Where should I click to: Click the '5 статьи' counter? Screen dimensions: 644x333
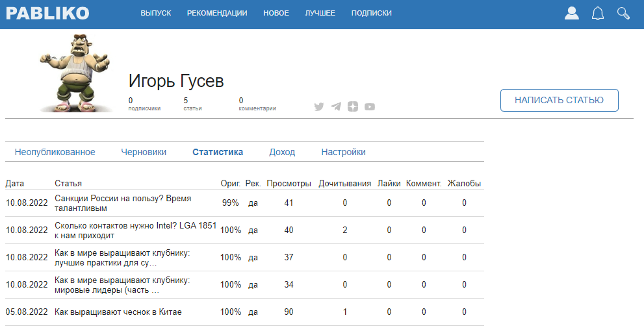click(x=192, y=104)
